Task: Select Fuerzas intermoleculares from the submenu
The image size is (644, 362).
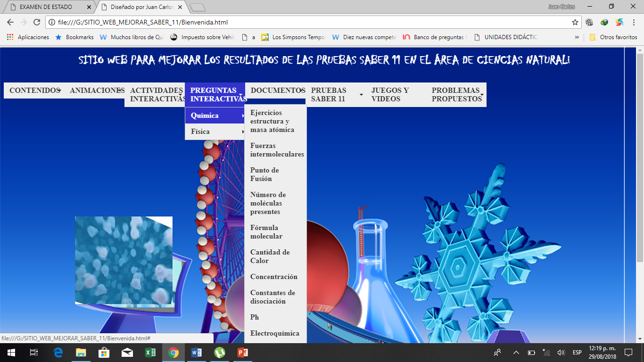Action: [x=276, y=150]
